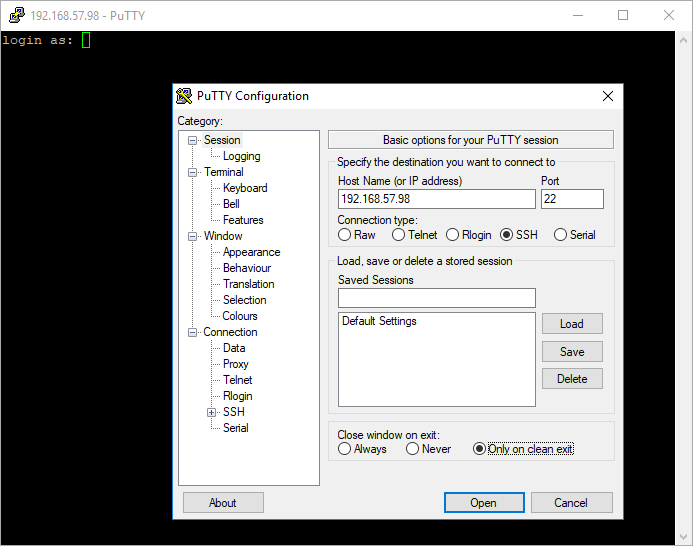Maximize the PuTTY terminal window
The width and height of the screenshot is (693, 546).
click(x=623, y=15)
